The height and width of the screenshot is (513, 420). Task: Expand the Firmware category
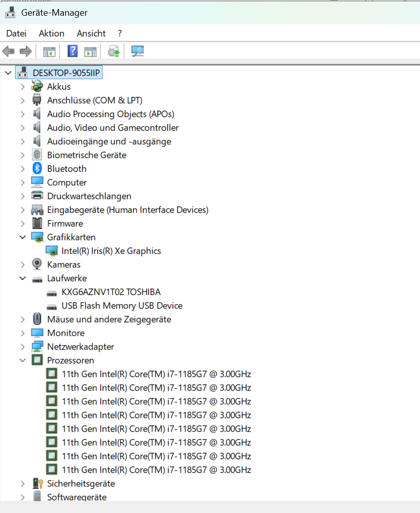(22, 224)
